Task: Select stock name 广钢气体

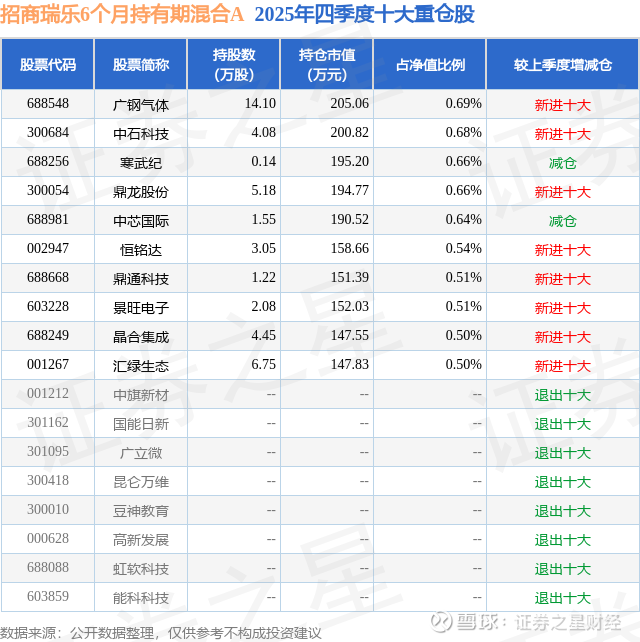Action: point(141,105)
